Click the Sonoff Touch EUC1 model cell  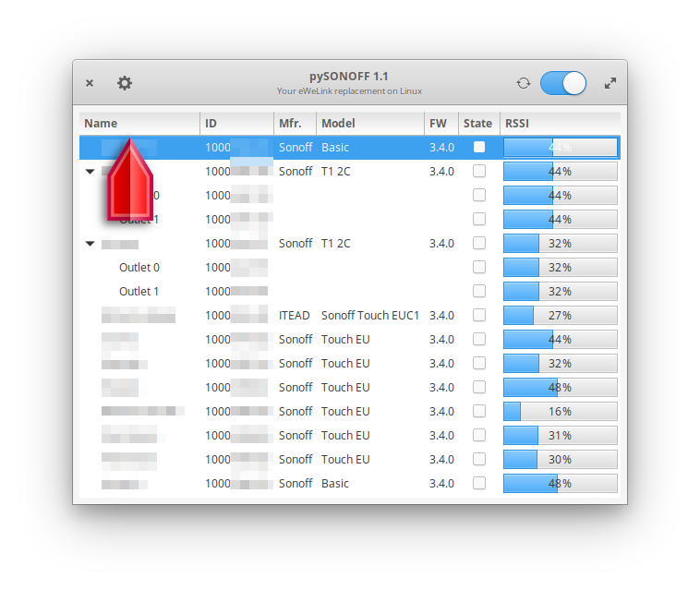pos(370,316)
